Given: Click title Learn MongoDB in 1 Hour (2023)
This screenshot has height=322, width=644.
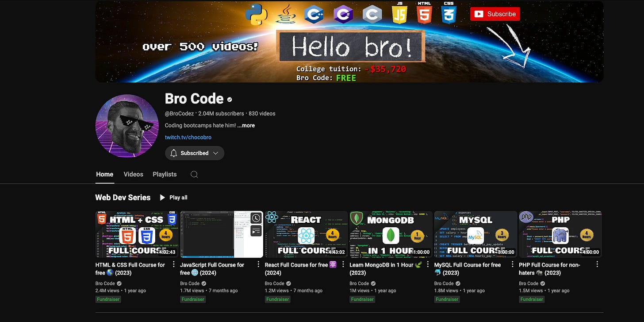Looking at the screenshot, I should [x=386, y=269].
